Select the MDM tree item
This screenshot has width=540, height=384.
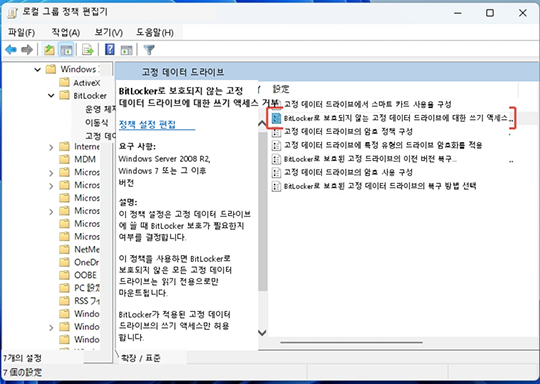pyautogui.click(x=85, y=159)
